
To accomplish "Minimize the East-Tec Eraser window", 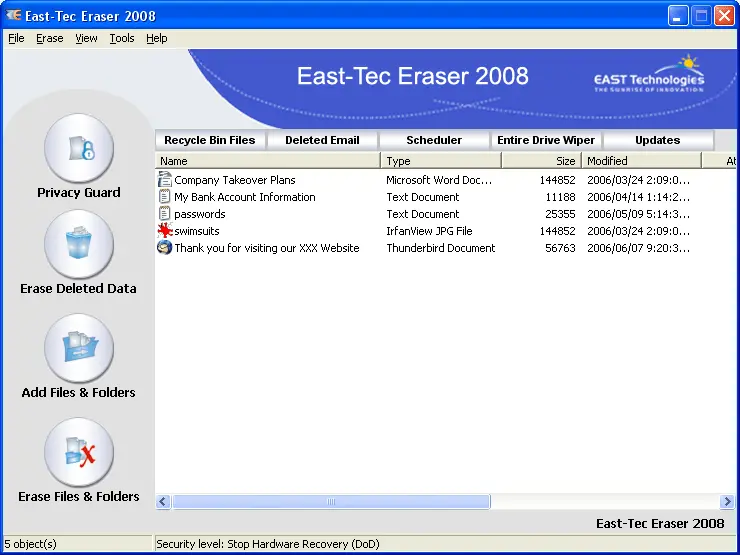I will (678, 16).
